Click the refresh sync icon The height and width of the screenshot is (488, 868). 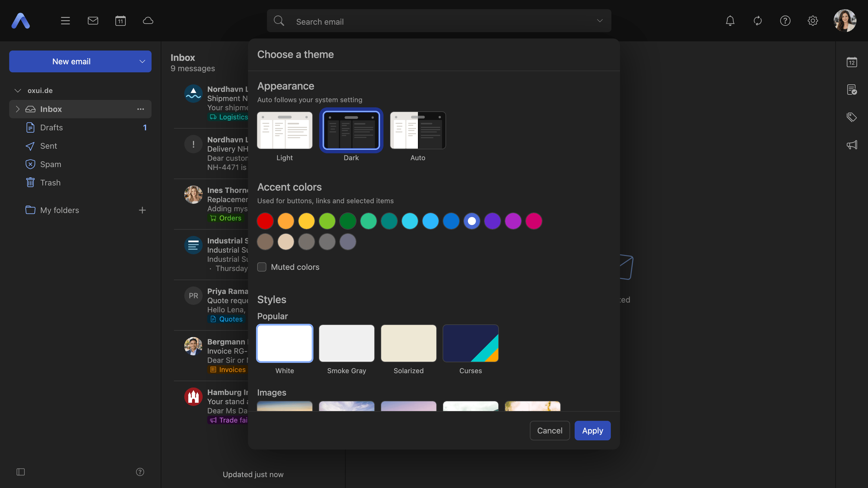click(x=758, y=21)
